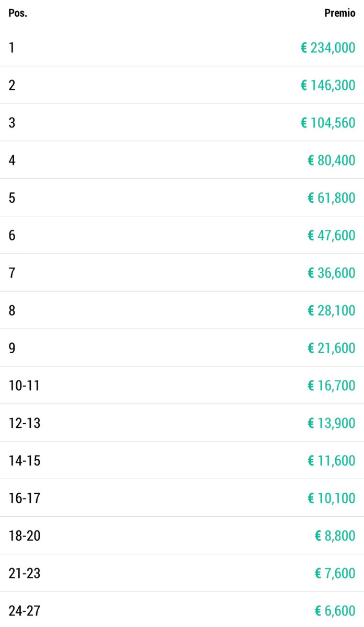The height and width of the screenshot is (627, 364).
Task: Select the € 104,560 prize value
Action: (328, 123)
